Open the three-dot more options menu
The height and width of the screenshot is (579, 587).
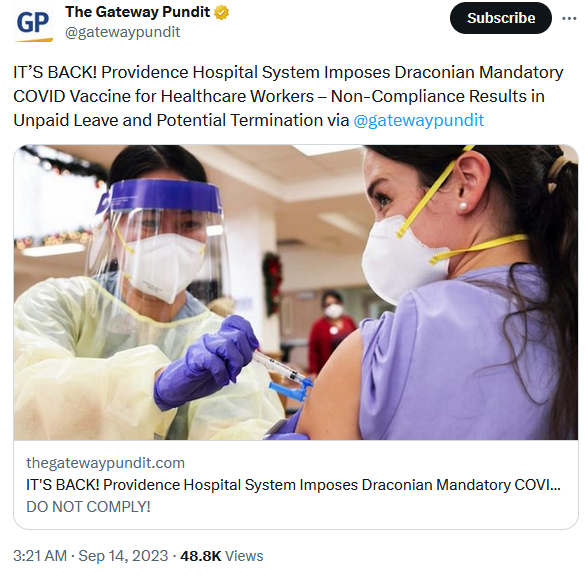tap(569, 18)
